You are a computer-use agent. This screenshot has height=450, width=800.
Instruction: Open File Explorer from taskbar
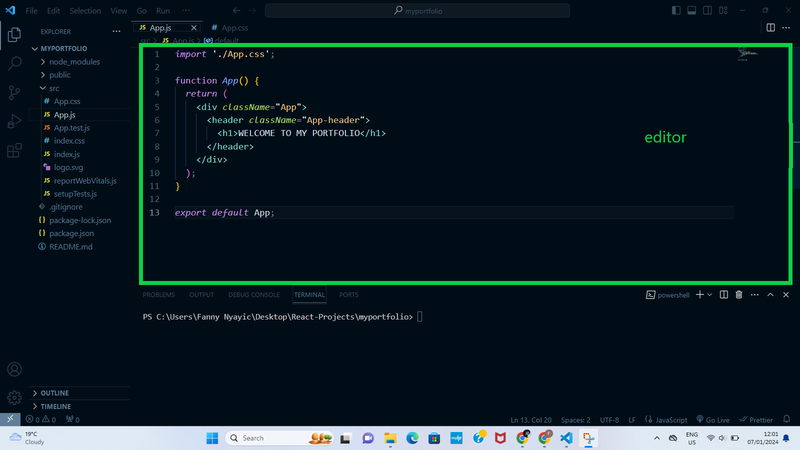click(x=390, y=438)
